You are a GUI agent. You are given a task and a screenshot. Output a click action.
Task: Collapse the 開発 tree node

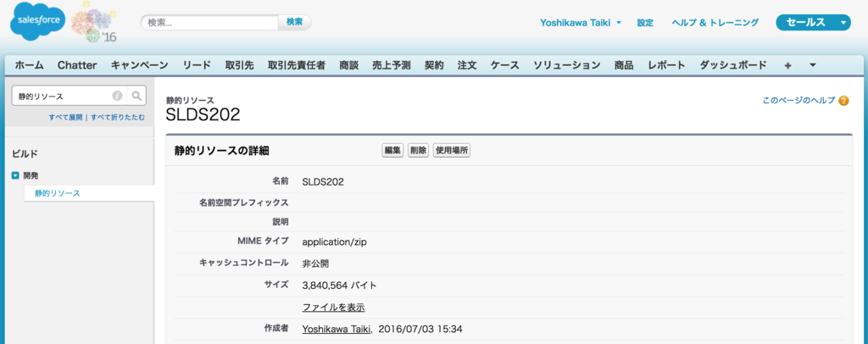coord(15,175)
